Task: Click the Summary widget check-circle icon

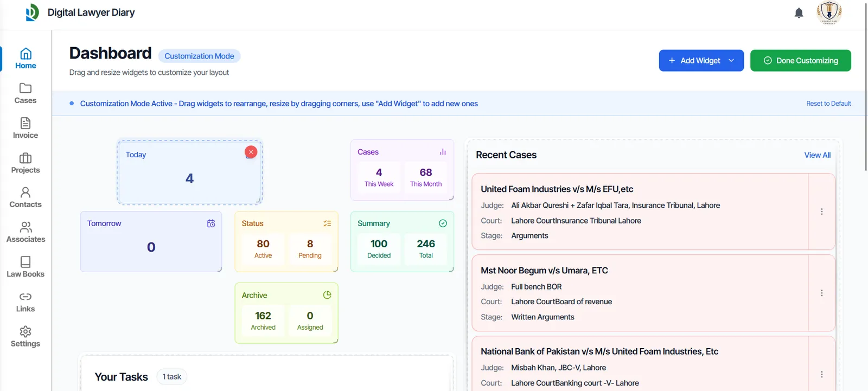Action: pos(443,223)
